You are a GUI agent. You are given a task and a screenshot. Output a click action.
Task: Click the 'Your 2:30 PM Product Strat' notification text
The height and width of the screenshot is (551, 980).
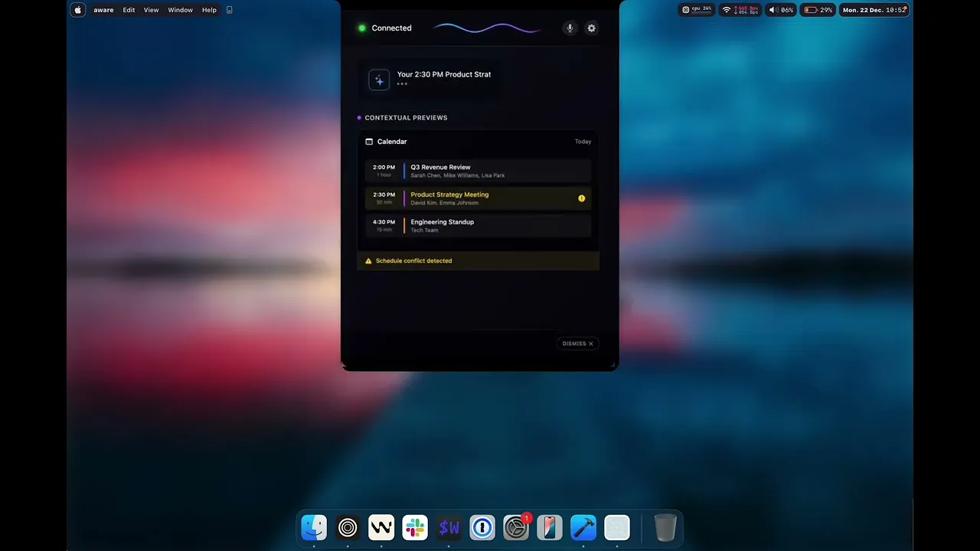click(444, 74)
